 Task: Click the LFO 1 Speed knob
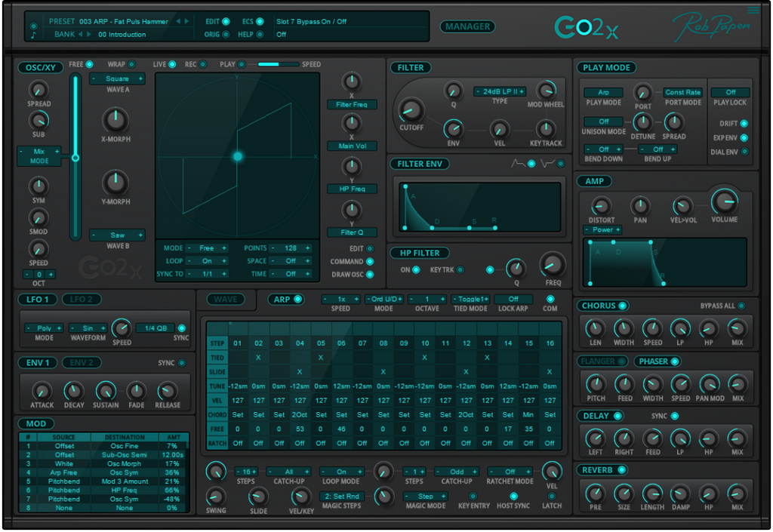coord(122,328)
